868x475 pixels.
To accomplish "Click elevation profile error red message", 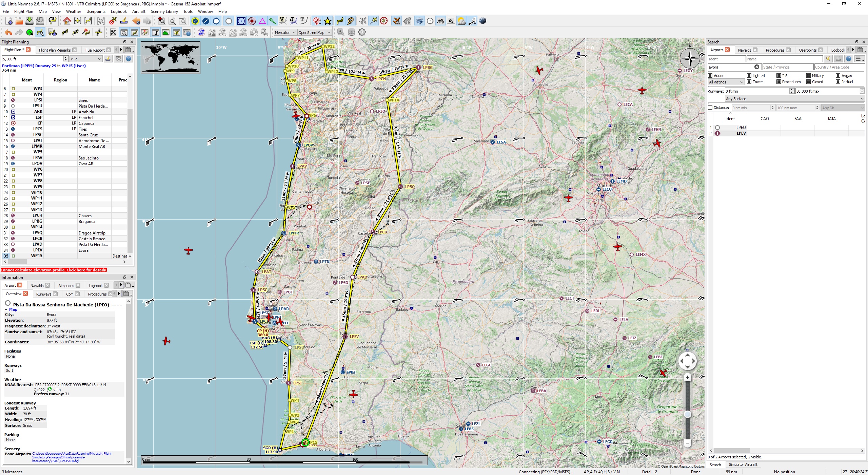I will click(54, 270).
